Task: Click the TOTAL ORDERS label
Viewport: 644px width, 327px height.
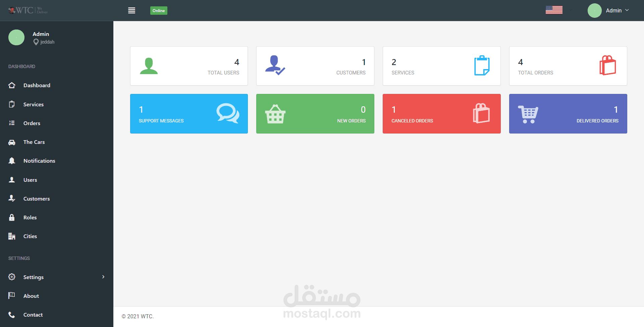Action: click(x=536, y=72)
